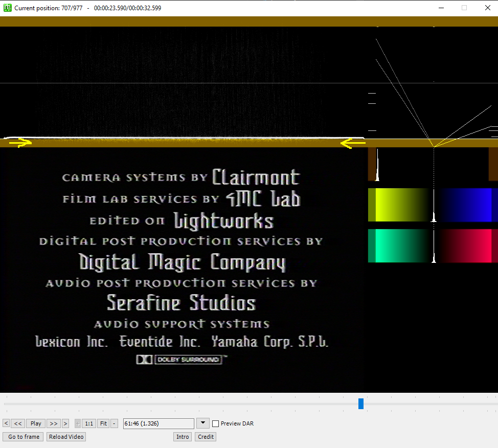Open the Go to frame dialog

coord(24,437)
